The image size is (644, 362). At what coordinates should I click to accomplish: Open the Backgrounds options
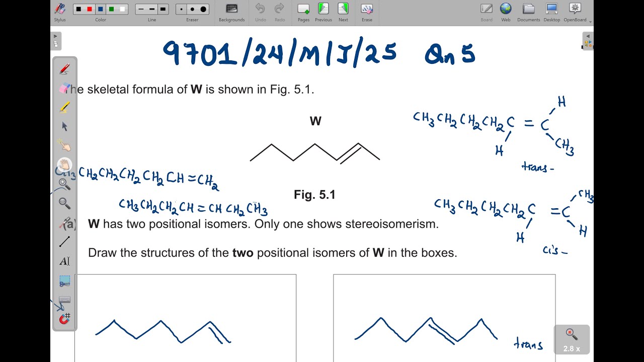(x=231, y=12)
